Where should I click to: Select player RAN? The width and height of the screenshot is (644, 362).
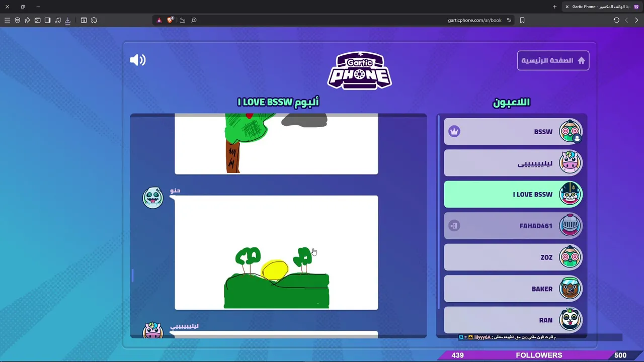coord(513,320)
